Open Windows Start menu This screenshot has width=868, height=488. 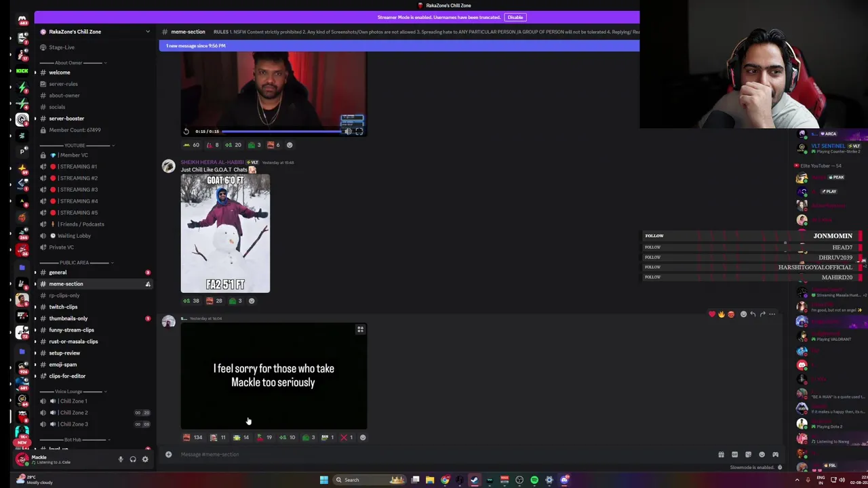click(x=324, y=480)
